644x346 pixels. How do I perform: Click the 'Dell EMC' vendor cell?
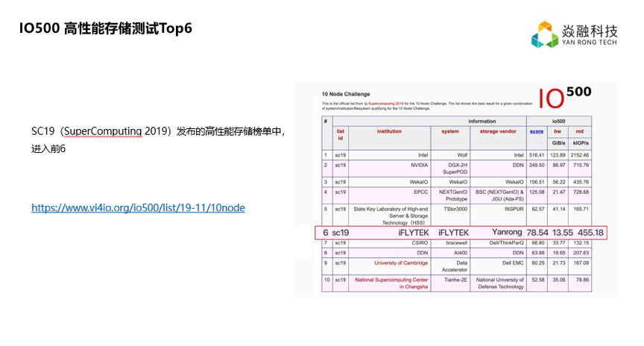[513, 263]
